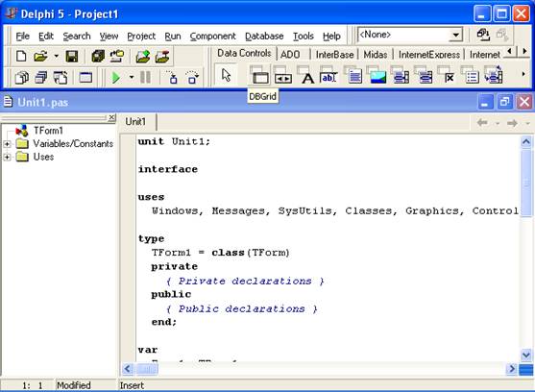Screen dimensions: 535x392
Task: Switch to the ADO palette tab
Action: [290, 54]
